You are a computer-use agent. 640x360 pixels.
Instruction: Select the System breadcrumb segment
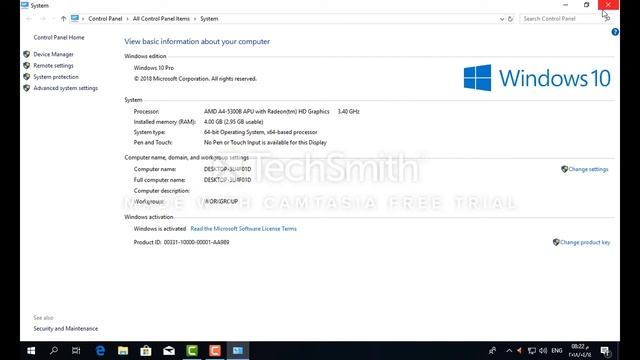tap(209, 19)
